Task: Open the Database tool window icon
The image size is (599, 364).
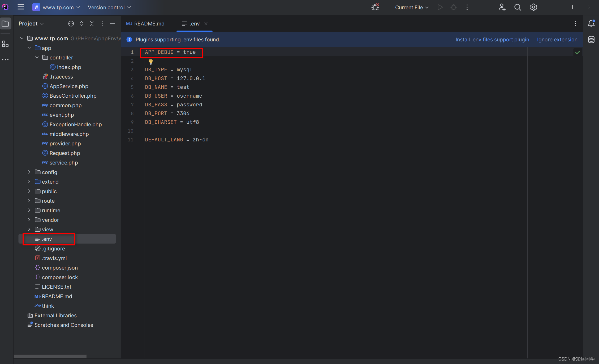Action: coord(591,40)
